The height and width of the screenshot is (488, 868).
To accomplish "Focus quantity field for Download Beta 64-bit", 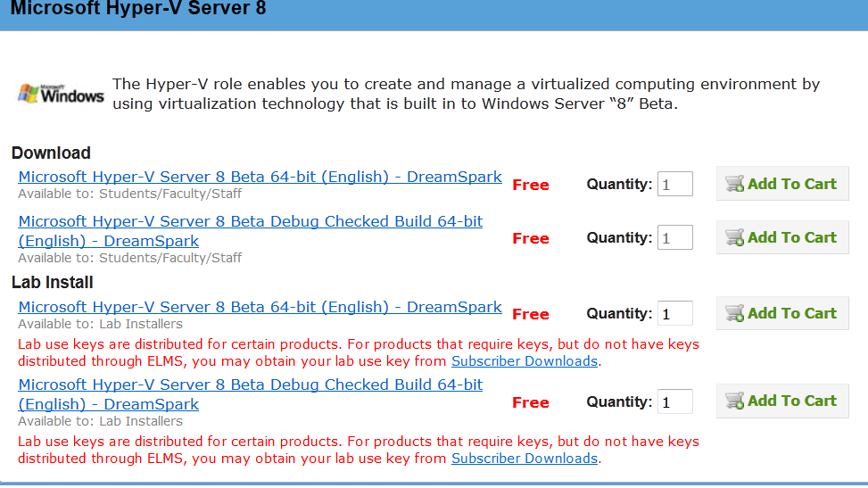I will point(674,184).
